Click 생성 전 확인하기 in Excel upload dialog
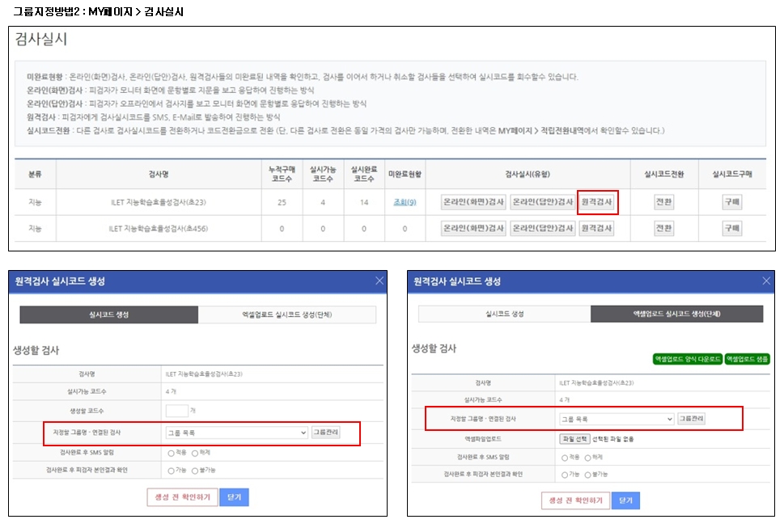This screenshot has height=532, width=784. 574,500
